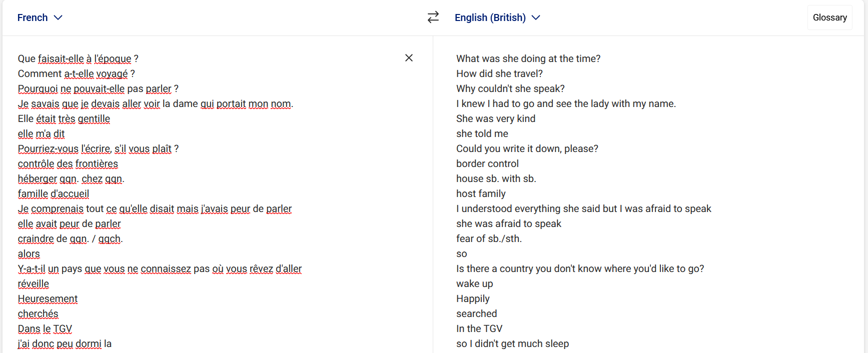Click the source line "famille d'accueil"
This screenshot has height=353, width=868.
54,194
